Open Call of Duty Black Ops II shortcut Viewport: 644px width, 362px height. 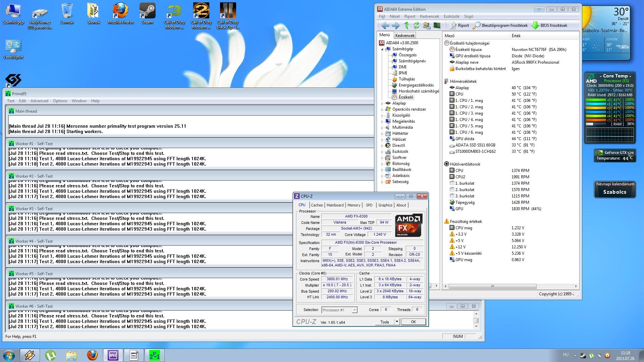228,16
